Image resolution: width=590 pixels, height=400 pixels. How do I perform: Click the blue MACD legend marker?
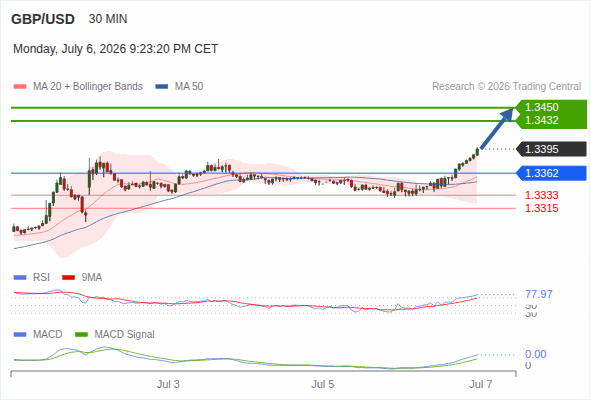click(x=20, y=335)
